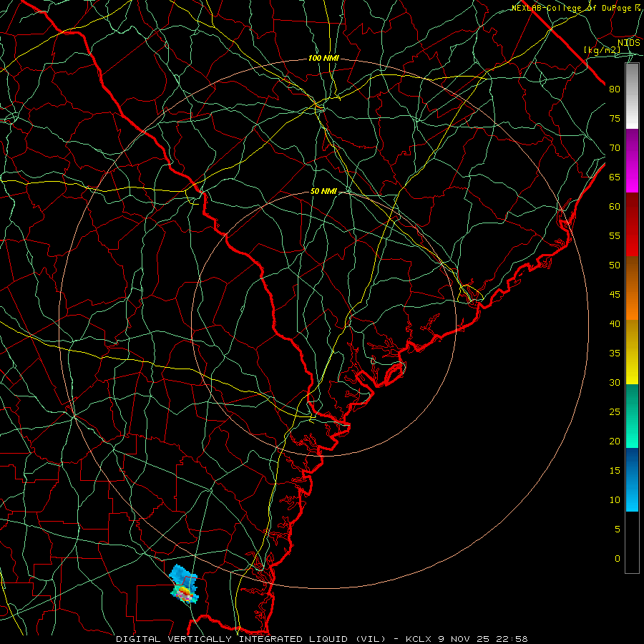644x644 pixels.
Task: Click the 100 NMI range ring label
Action: pos(323,59)
